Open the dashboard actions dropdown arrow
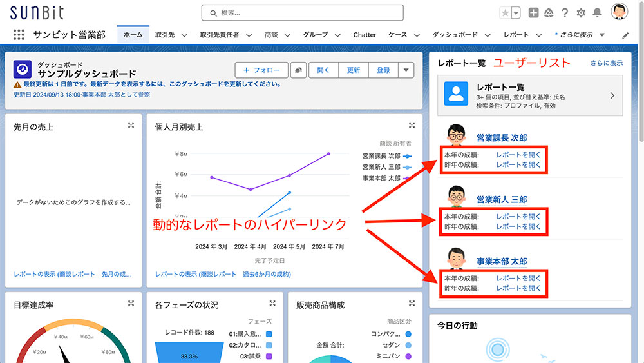This screenshot has height=363, width=644. 406,70
